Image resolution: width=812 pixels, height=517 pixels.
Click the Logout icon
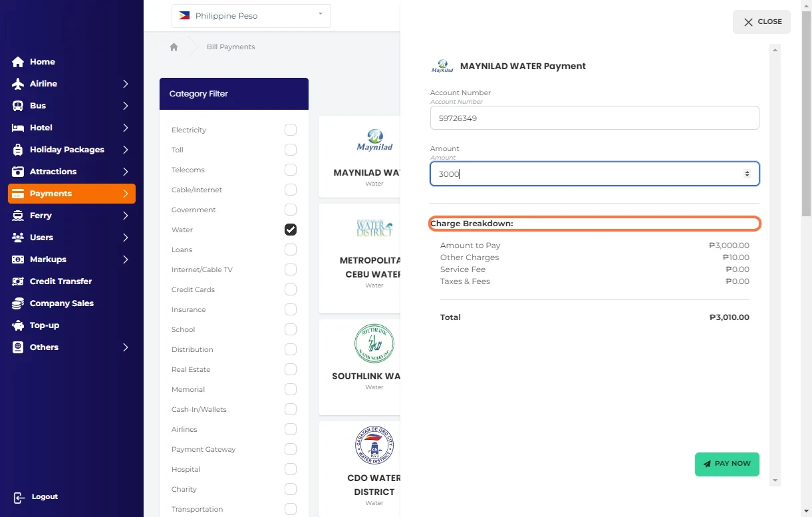[19, 497]
